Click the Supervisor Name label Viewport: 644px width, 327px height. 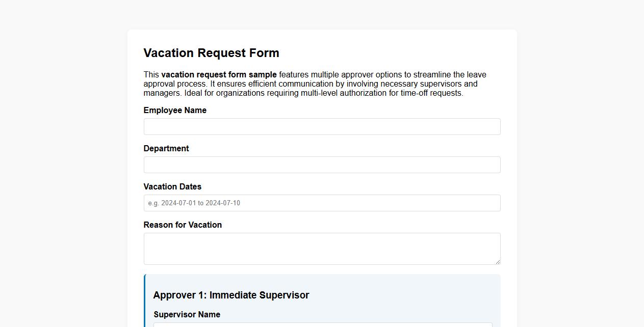pos(187,314)
